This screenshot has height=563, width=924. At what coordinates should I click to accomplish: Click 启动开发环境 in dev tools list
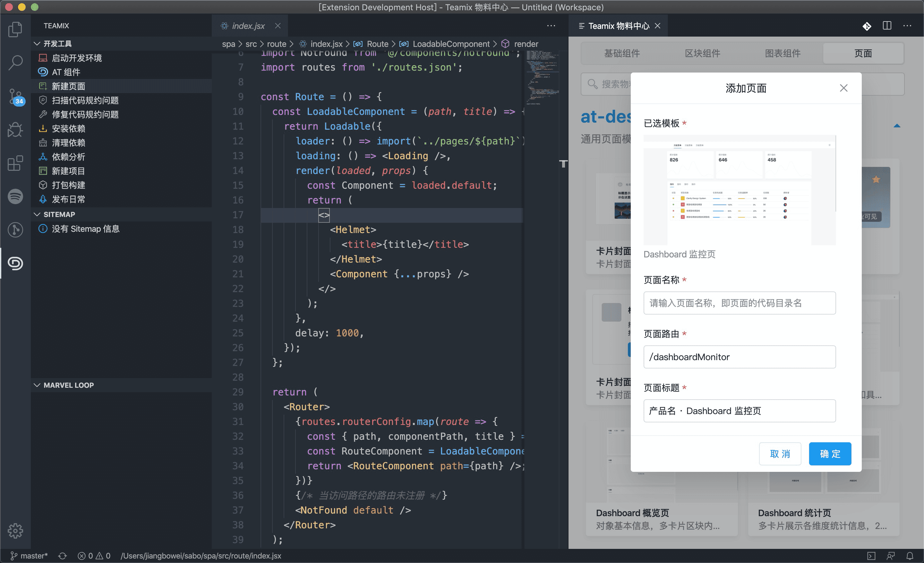click(x=121, y=58)
